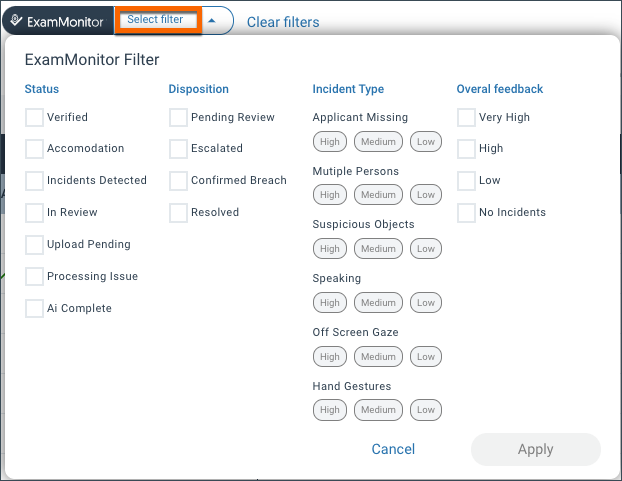622x481 pixels.
Task: Click the ExamMonitor shield logo icon
Action: click(x=16, y=20)
